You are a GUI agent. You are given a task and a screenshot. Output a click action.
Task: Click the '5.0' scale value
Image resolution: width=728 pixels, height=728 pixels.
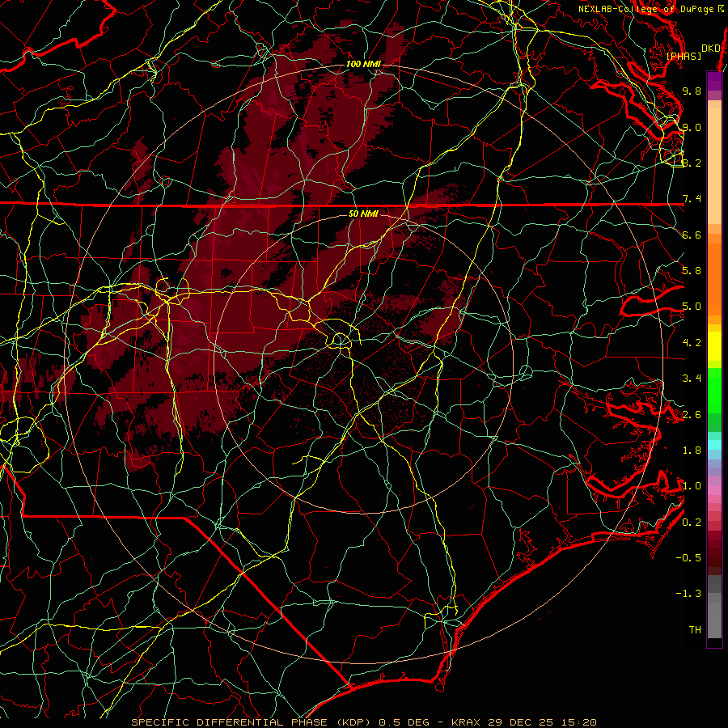click(x=692, y=307)
